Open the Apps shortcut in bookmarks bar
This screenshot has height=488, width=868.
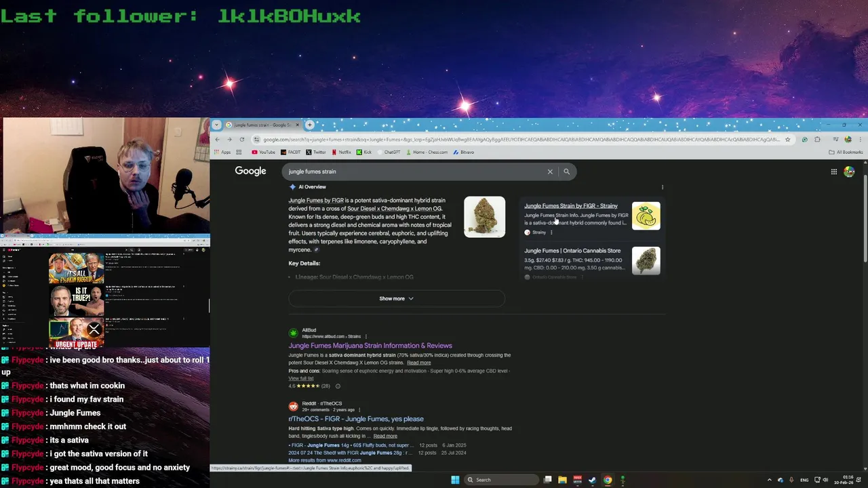[x=222, y=152]
